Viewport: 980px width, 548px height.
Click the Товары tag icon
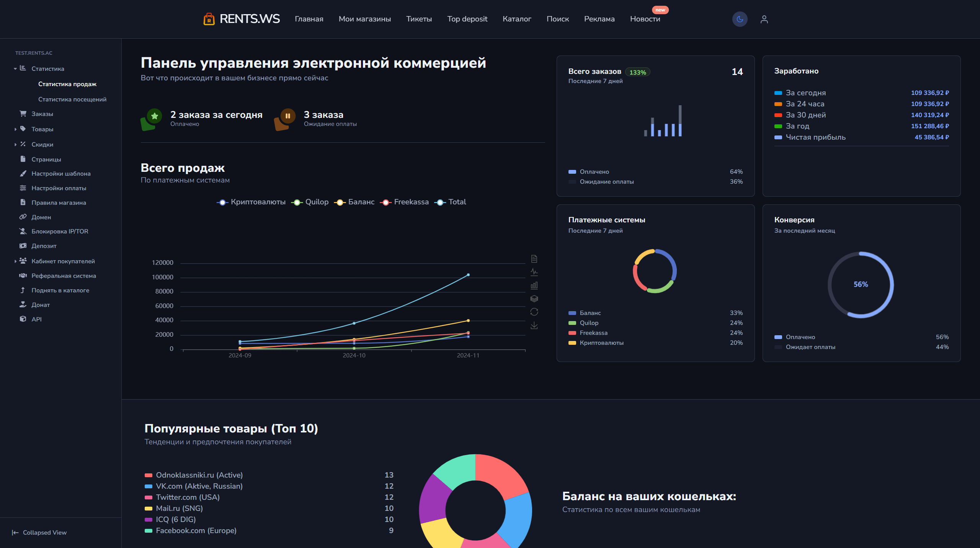[x=23, y=129]
